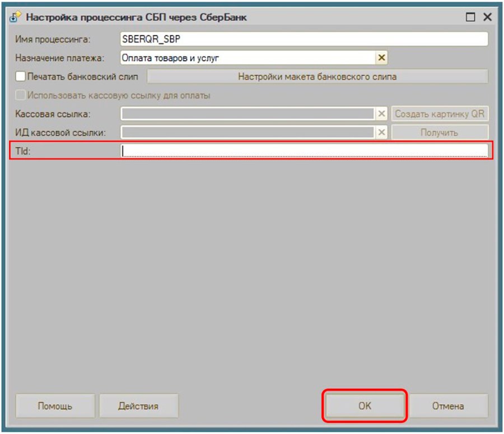Click the TId label text
The height and width of the screenshot is (434, 504).
point(23,151)
